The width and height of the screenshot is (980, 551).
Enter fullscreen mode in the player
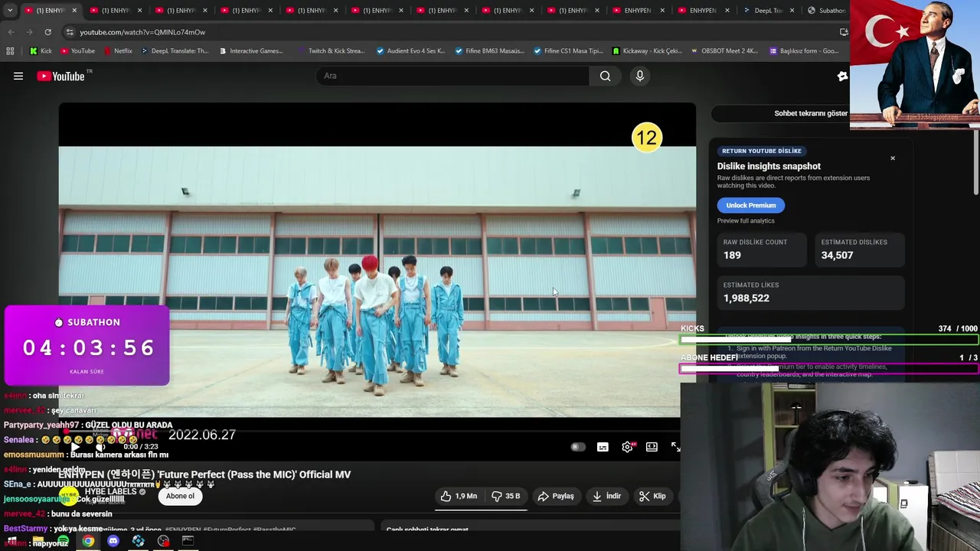click(675, 447)
